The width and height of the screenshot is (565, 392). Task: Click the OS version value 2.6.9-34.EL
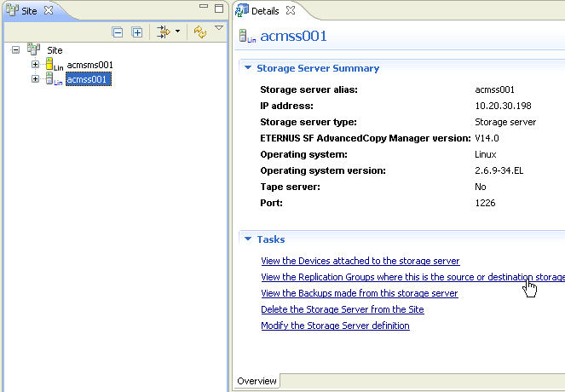499,170
